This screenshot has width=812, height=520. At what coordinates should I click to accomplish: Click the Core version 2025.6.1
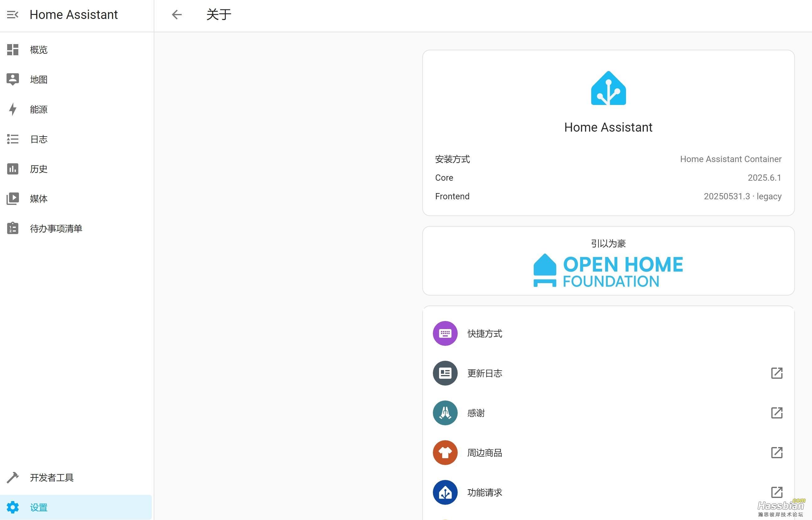pos(764,178)
